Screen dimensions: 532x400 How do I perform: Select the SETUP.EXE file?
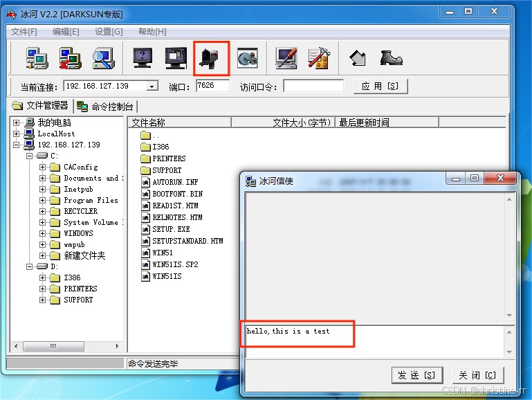point(171,229)
